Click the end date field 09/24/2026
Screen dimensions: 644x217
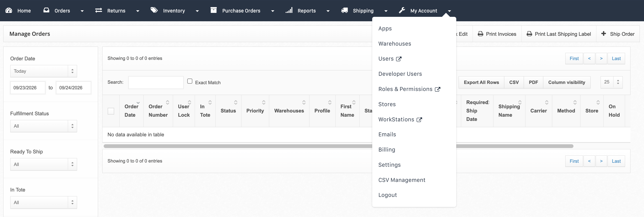point(73,88)
